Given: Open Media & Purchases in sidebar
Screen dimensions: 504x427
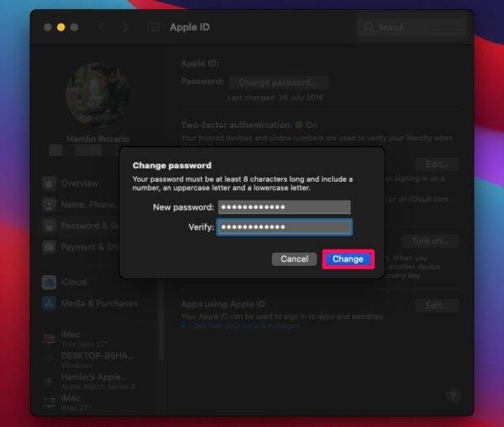Looking at the screenshot, I should click(x=90, y=303).
